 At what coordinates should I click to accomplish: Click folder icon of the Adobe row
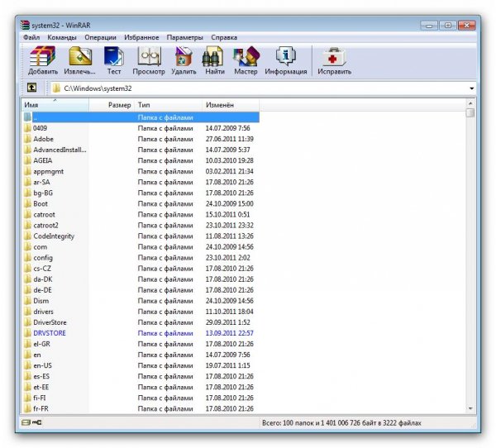tap(27, 139)
